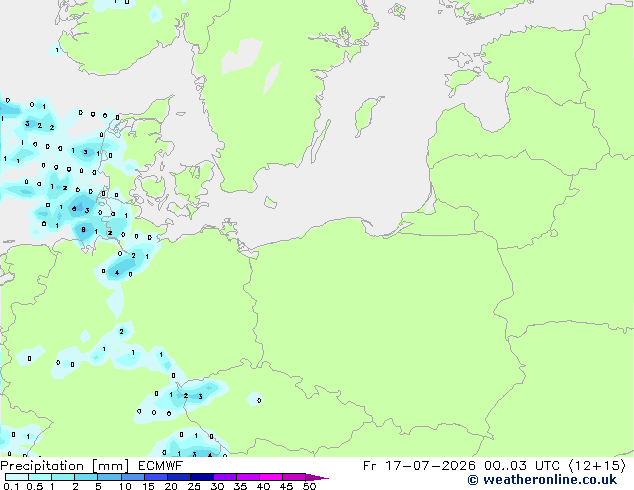Click legend scale label '0.1'

coord(11,486)
